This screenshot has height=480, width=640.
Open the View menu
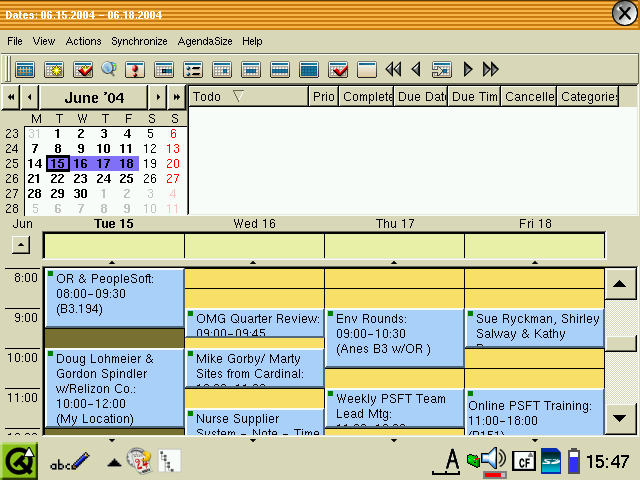point(44,41)
